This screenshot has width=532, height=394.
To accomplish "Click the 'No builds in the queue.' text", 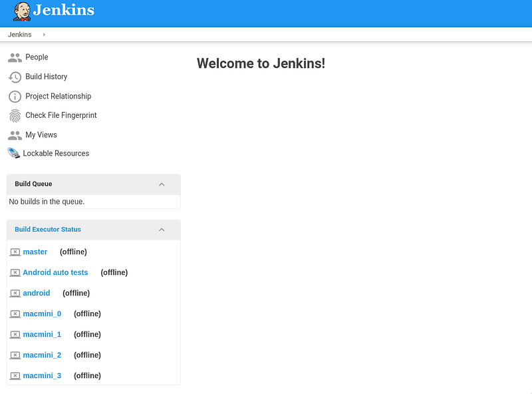I will (x=47, y=202).
